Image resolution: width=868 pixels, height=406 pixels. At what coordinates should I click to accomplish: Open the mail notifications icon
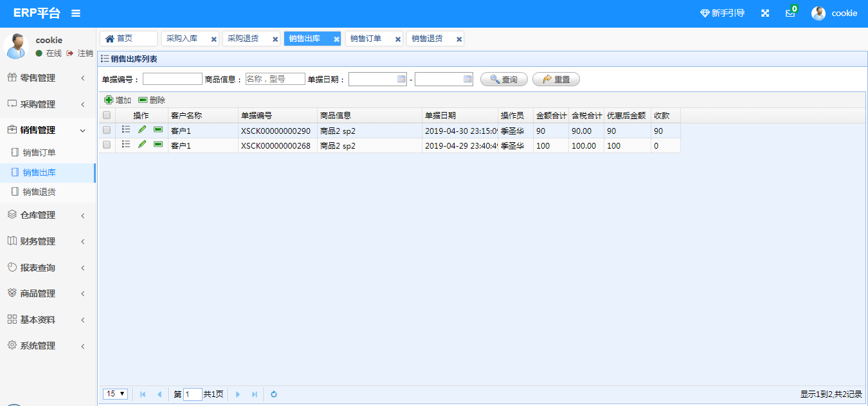(790, 13)
